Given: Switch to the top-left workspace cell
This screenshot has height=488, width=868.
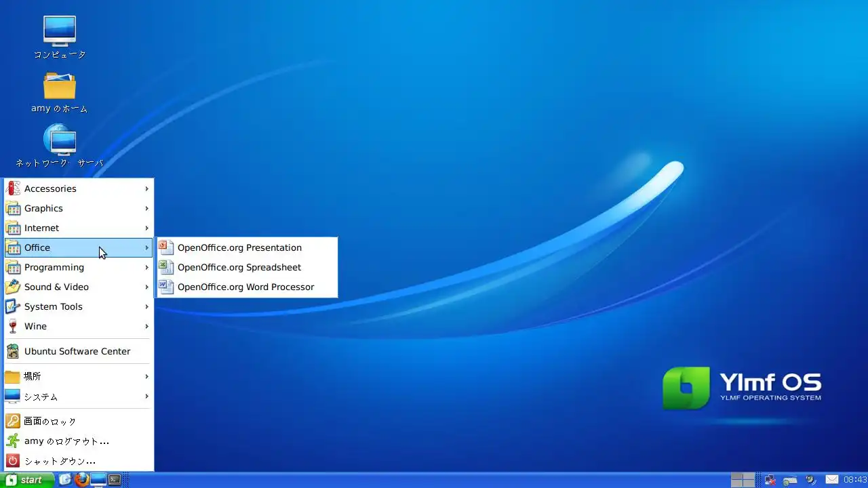Looking at the screenshot, I should point(737,476).
